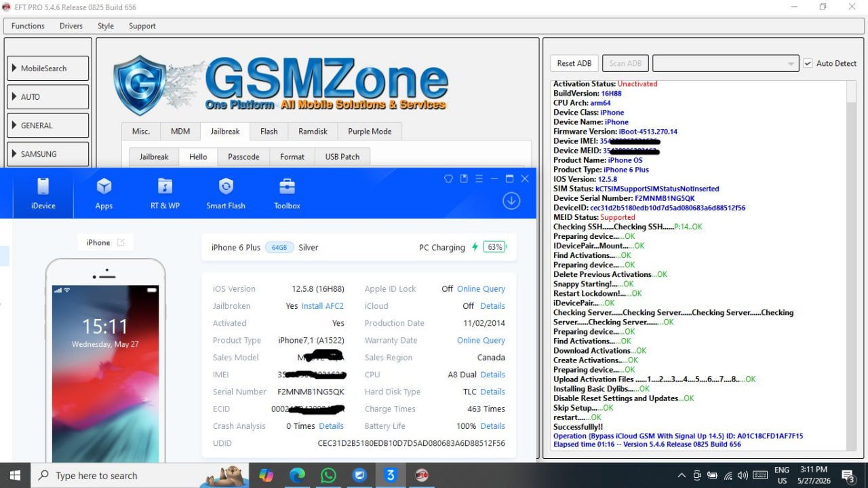Open Windows Start menu
The height and width of the screenshot is (488, 868).
pos(15,475)
